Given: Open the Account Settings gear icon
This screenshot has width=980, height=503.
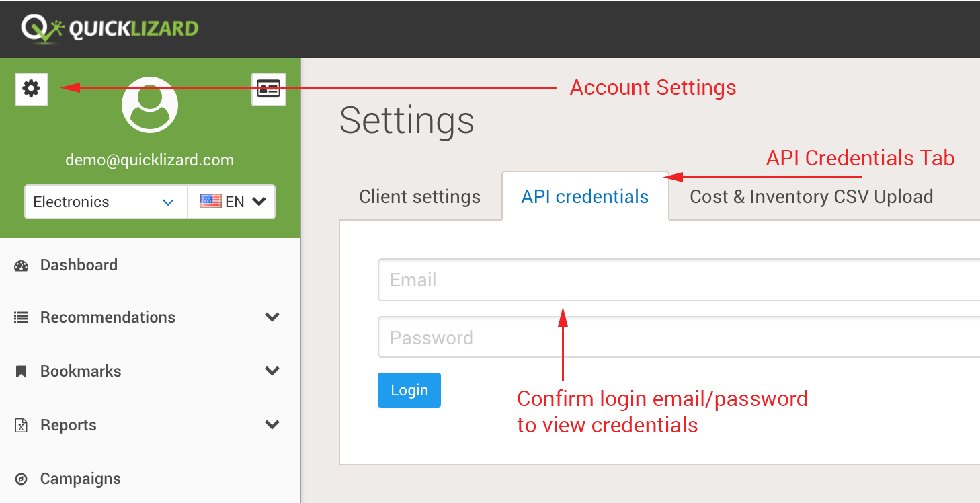Looking at the screenshot, I should click(x=31, y=89).
